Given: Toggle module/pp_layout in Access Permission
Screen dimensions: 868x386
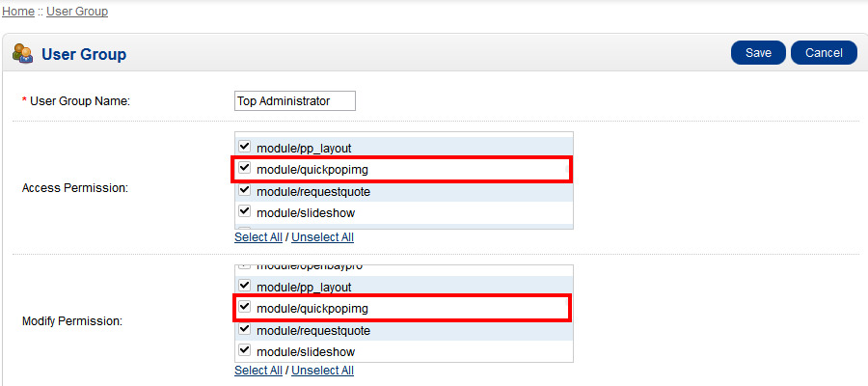Looking at the screenshot, I should pos(244,148).
